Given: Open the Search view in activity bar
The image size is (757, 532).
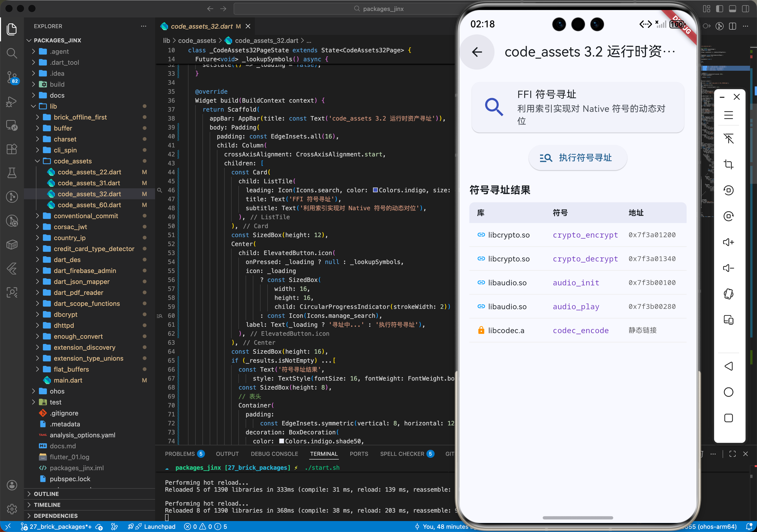Looking at the screenshot, I should click(x=12, y=53).
